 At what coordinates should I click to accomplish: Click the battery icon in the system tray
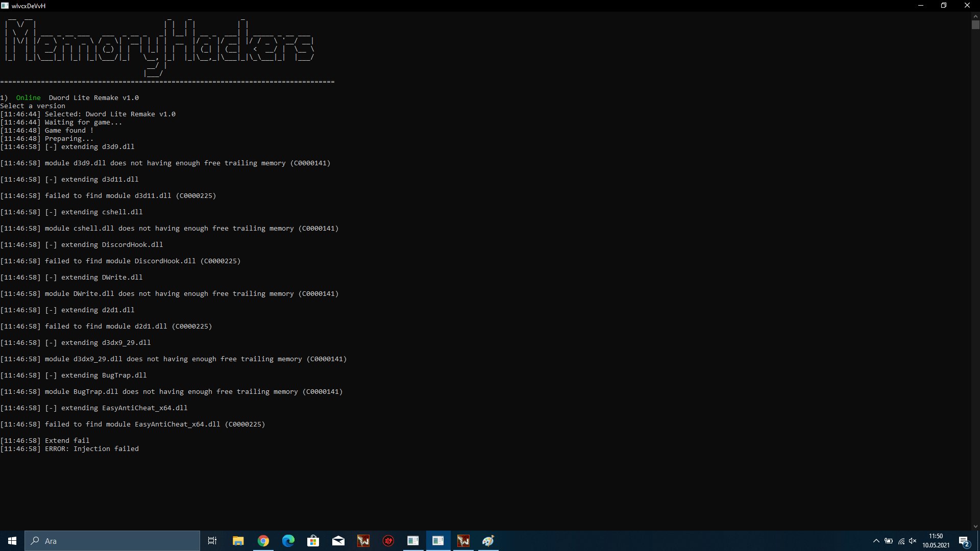click(x=889, y=541)
